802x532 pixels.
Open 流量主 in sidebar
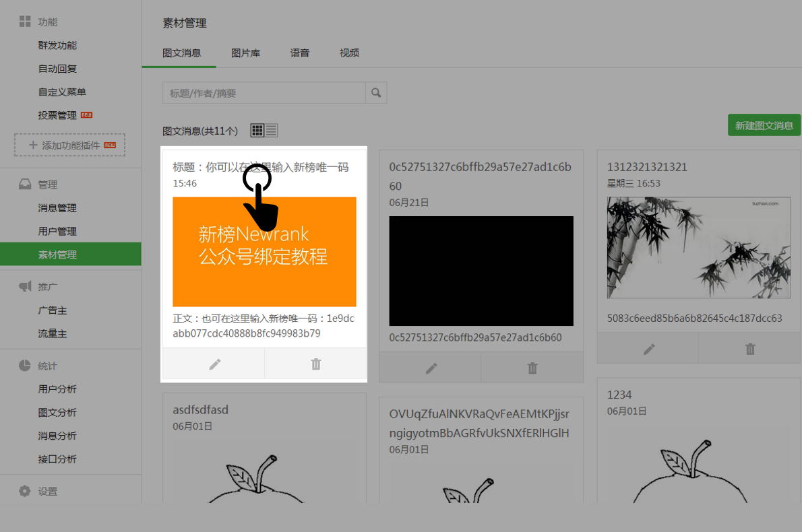52,334
